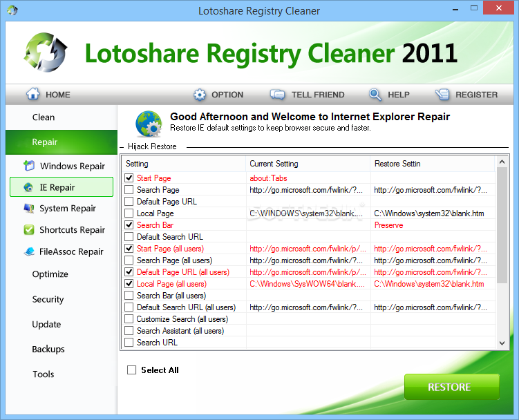Check the Search URL checkbox

pyautogui.click(x=129, y=342)
